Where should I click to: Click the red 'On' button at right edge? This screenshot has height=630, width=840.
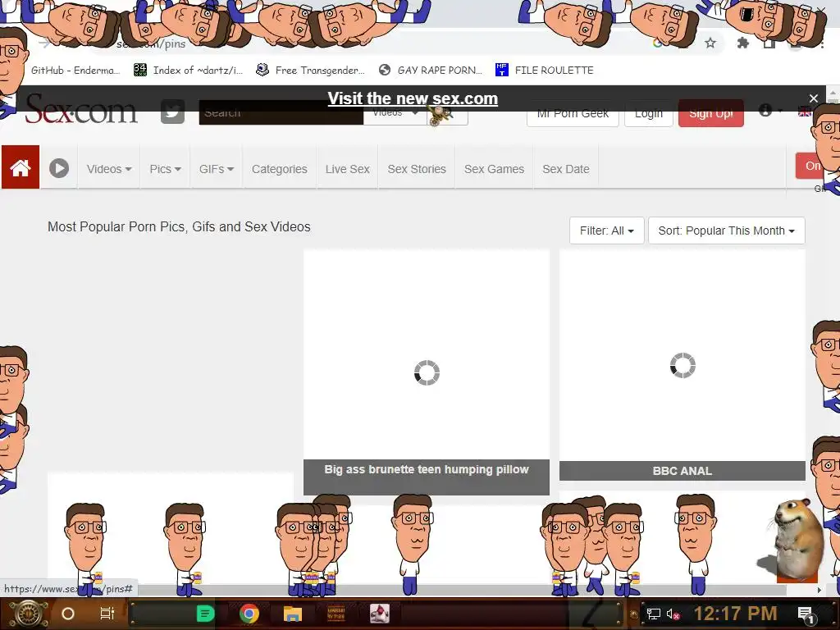coord(811,166)
